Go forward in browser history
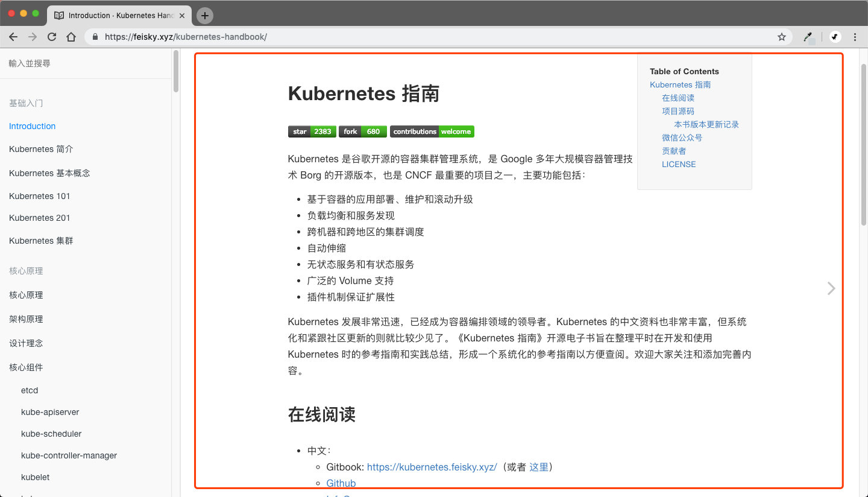Screen dimensions: 868x497 (33, 37)
